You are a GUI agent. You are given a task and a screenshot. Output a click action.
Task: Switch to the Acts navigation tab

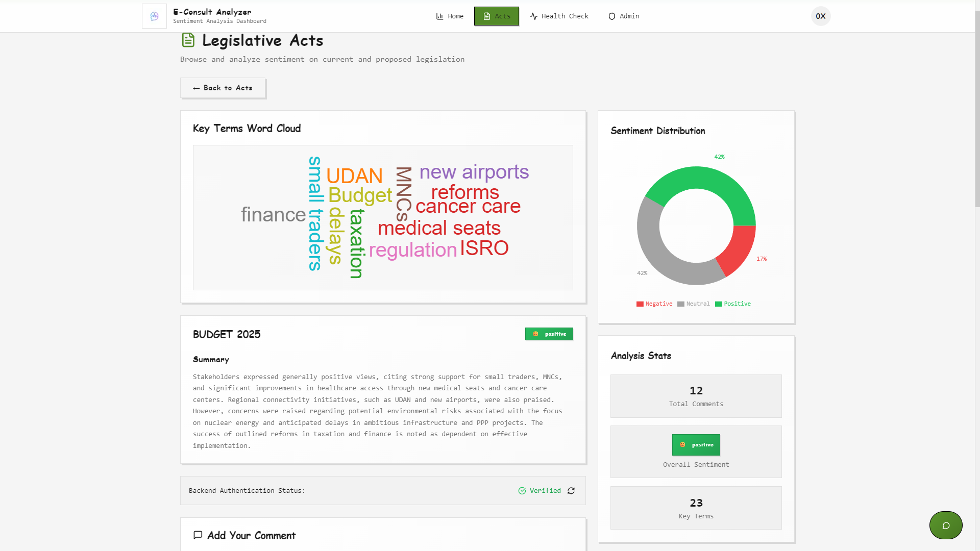click(496, 16)
